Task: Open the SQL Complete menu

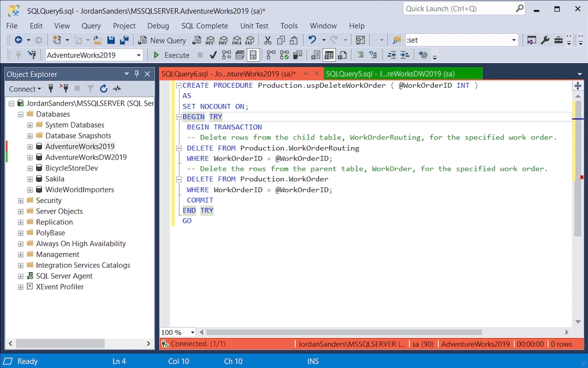Action: tap(204, 26)
